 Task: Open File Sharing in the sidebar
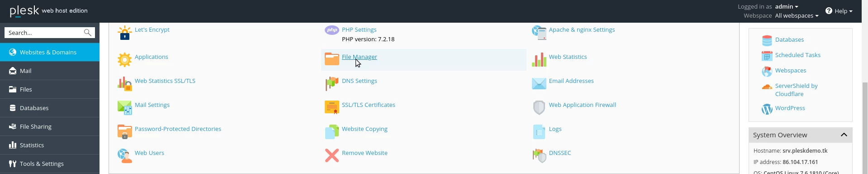[50, 126]
